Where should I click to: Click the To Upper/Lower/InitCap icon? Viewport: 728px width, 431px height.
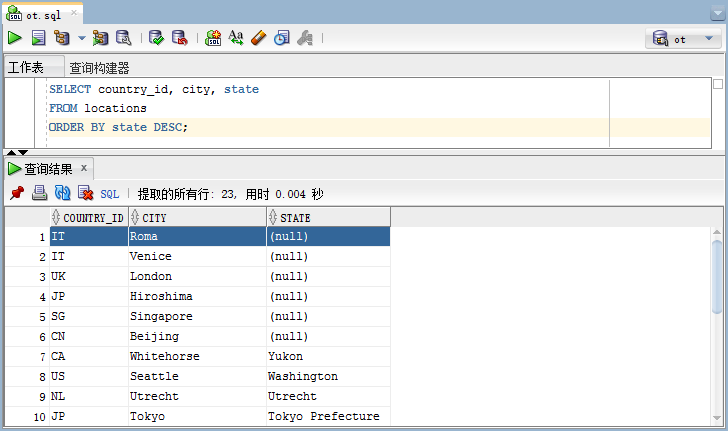[x=236, y=38]
